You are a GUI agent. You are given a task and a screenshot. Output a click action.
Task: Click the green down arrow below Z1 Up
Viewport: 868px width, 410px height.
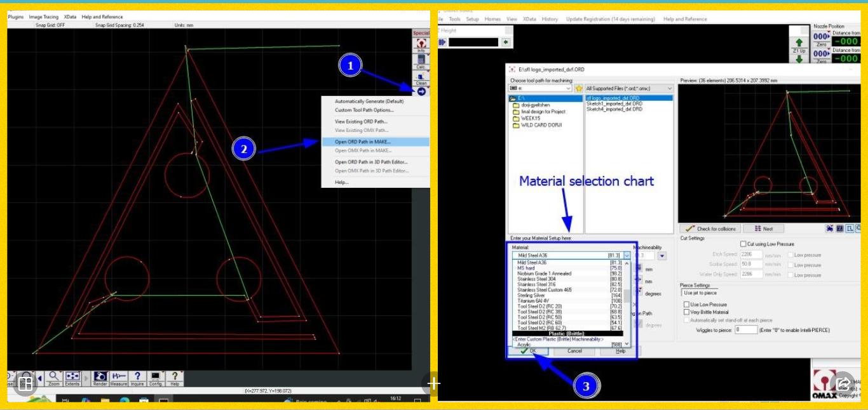799,59
